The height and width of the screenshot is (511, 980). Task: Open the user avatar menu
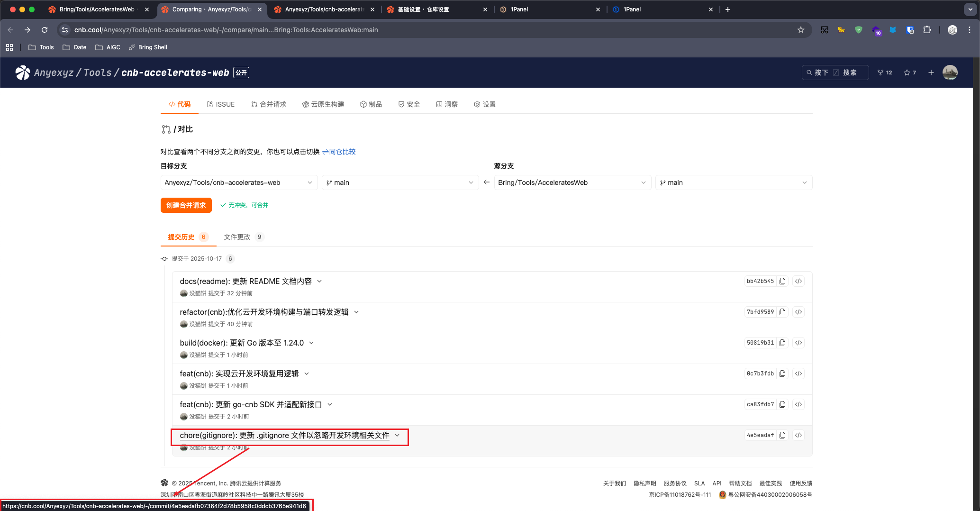click(950, 72)
